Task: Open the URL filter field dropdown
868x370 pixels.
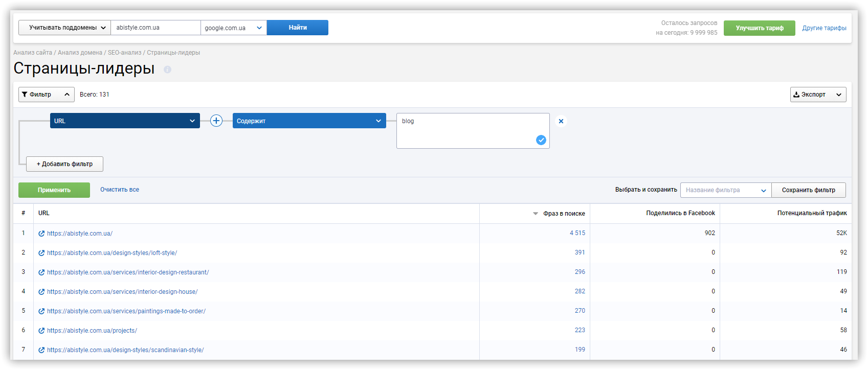Action: 125,121
